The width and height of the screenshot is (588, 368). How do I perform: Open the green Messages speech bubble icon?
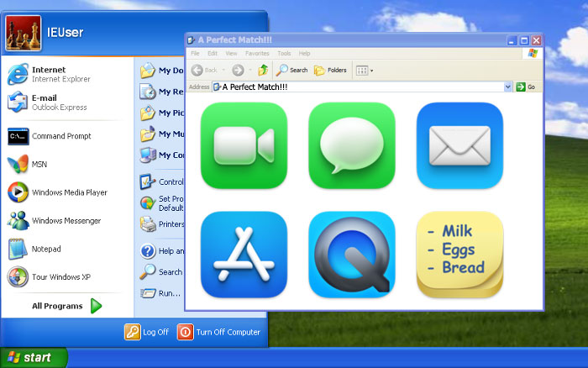coord(352,145)
